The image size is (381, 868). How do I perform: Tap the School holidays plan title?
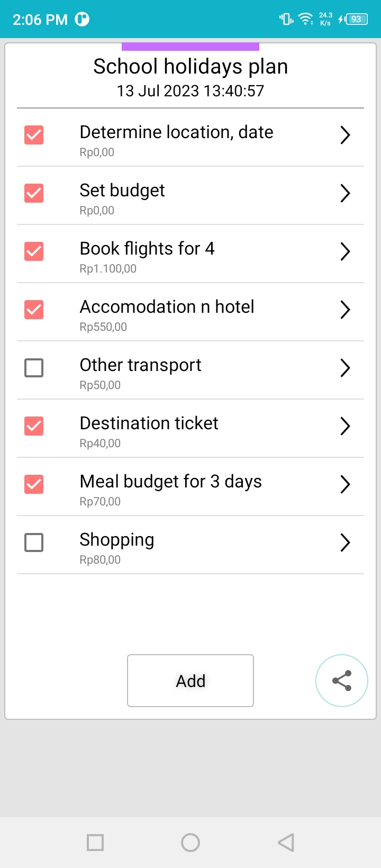coord(190,67)
